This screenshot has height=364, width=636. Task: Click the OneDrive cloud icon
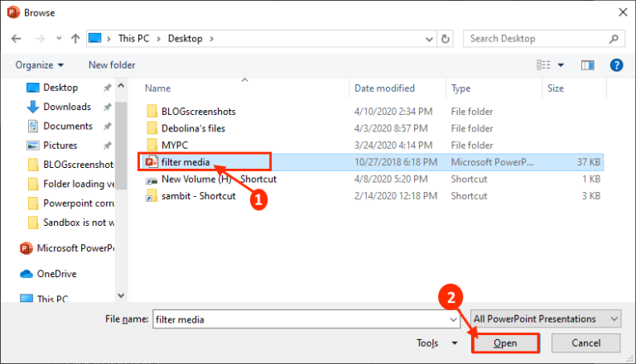pyautogui.click(x=26, y=274)
